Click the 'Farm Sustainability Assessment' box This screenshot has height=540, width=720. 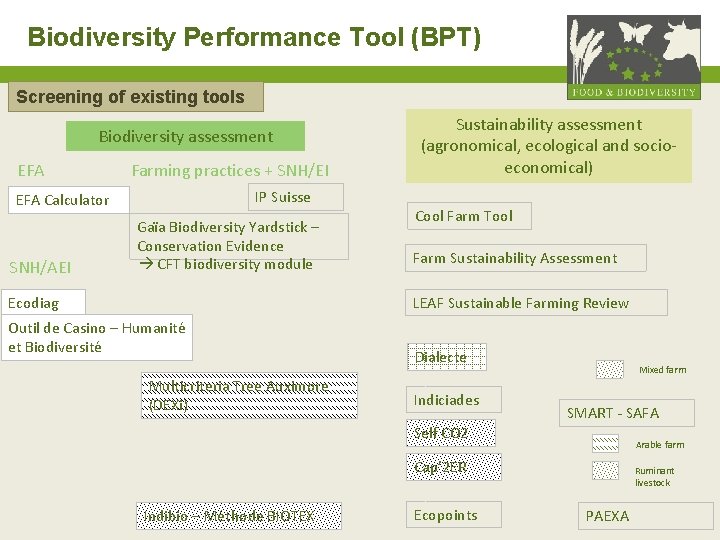tap(526, 258)
